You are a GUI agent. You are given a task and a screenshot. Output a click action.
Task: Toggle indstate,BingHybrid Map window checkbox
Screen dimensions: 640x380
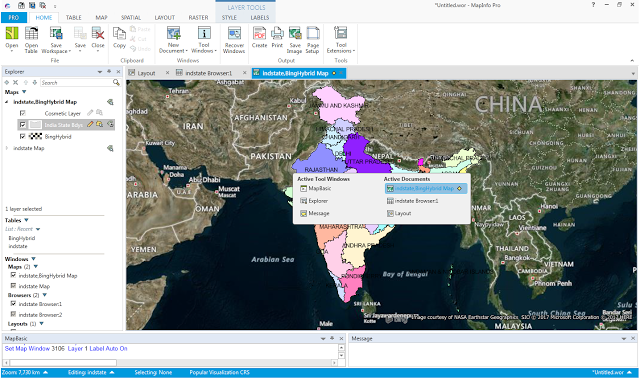pyautogui.click(x=13, y=275)
